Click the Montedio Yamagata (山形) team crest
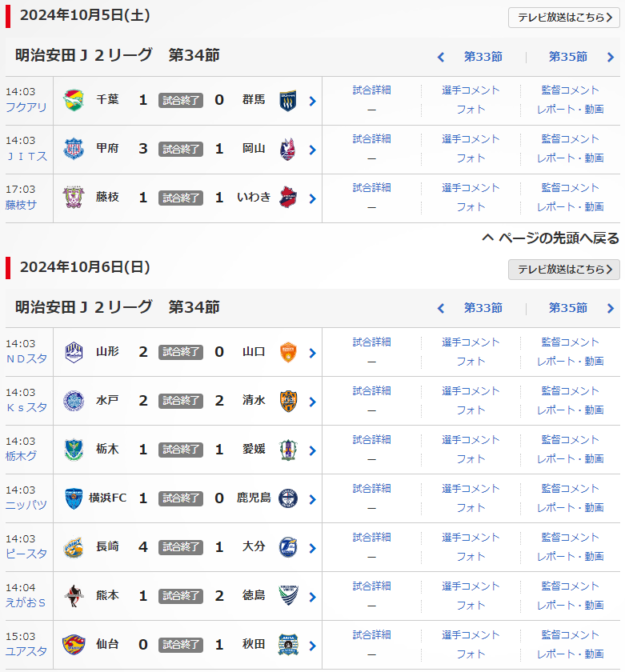 pyautogui.click(x=74, y=352)
